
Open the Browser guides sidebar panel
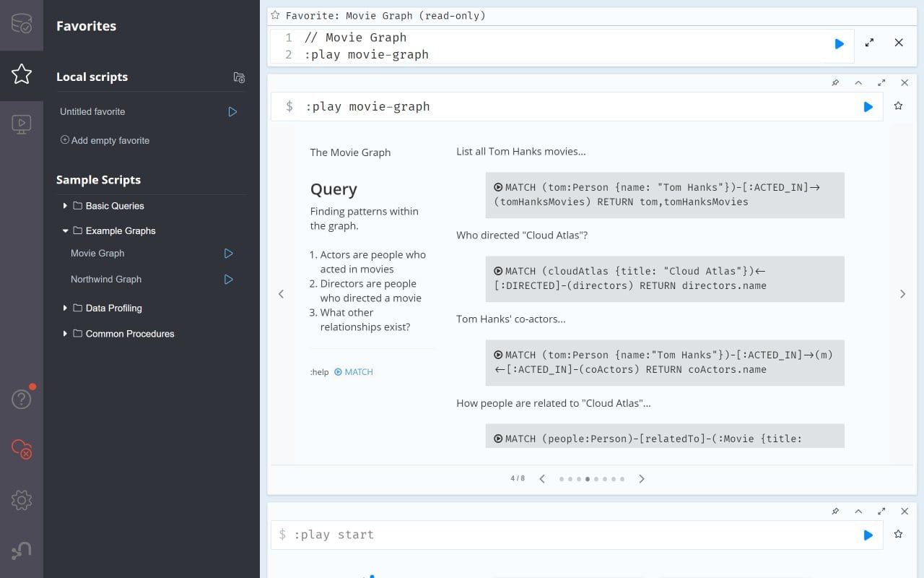pos(22,124)
